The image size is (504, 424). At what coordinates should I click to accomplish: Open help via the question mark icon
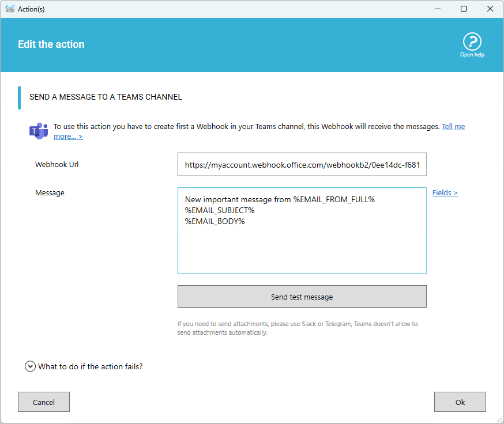tap(472, 41)
